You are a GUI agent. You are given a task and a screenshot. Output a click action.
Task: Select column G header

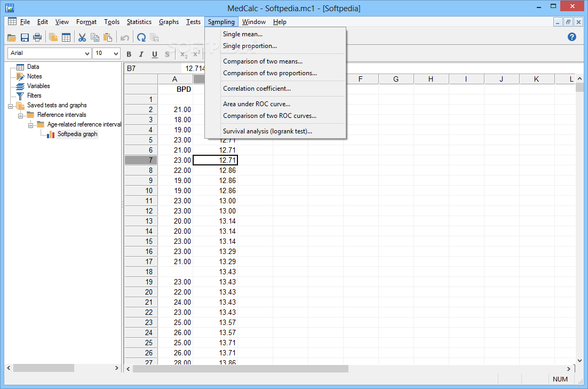pyautogui.click(x=396, y=79)
